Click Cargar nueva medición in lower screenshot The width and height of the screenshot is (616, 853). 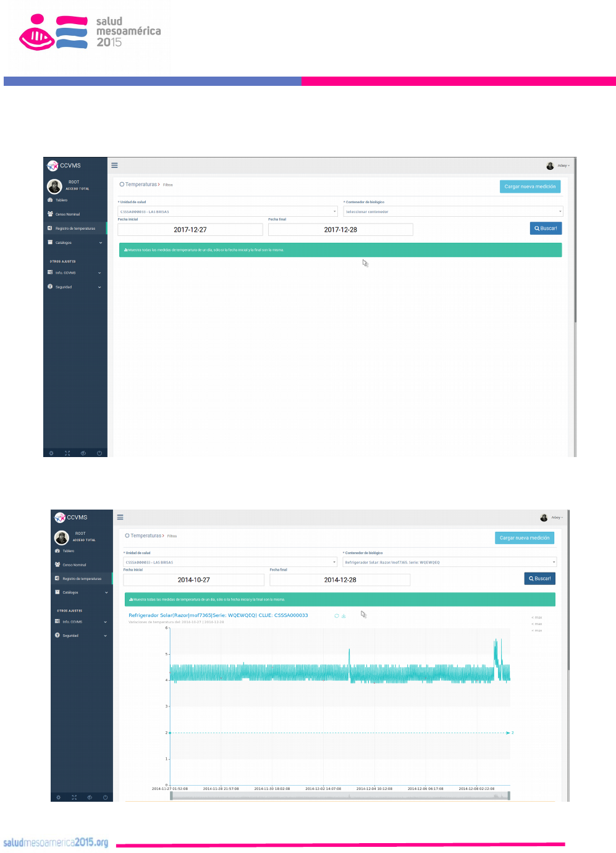pyautogui.click(x=525, y=538)
